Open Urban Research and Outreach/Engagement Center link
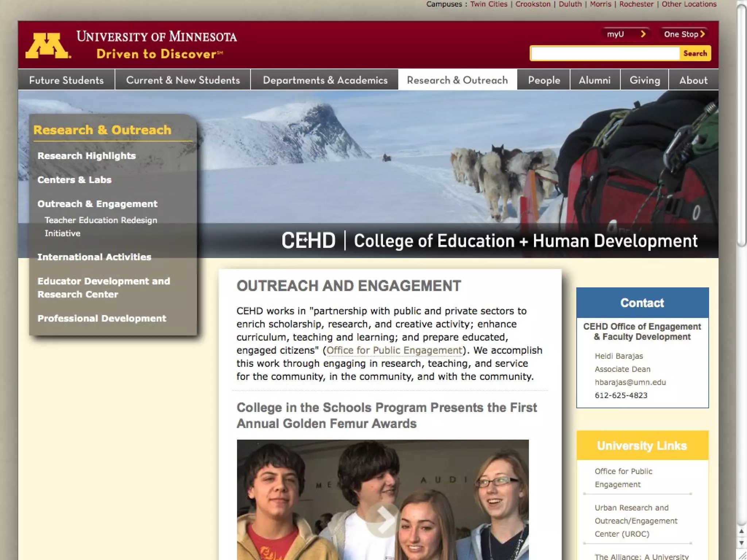This screenshot has height=560, width=747. (636, 521)
